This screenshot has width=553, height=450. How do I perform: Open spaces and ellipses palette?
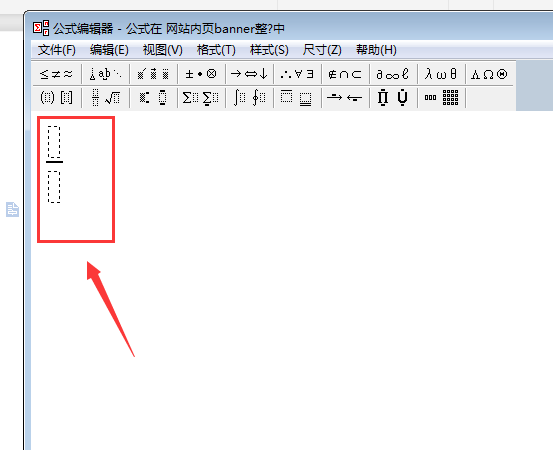[x=105, y=74]
